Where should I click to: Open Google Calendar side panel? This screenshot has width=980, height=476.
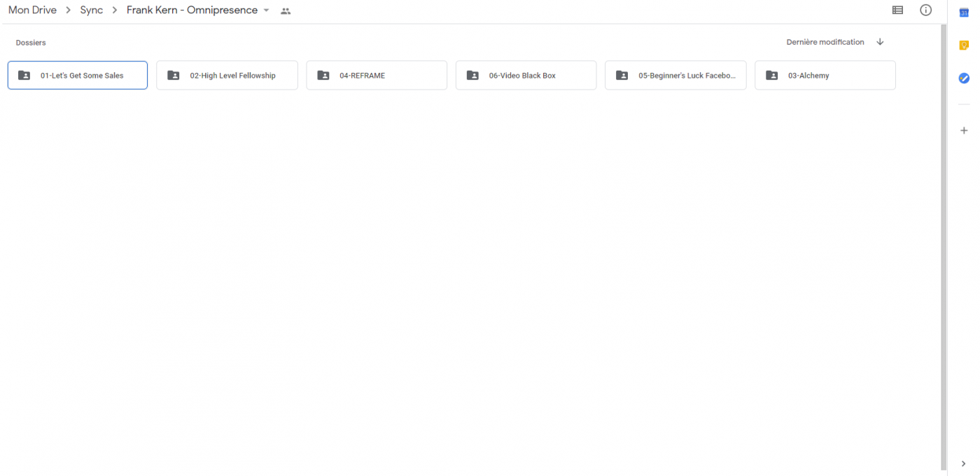click(x=964, y=13)
